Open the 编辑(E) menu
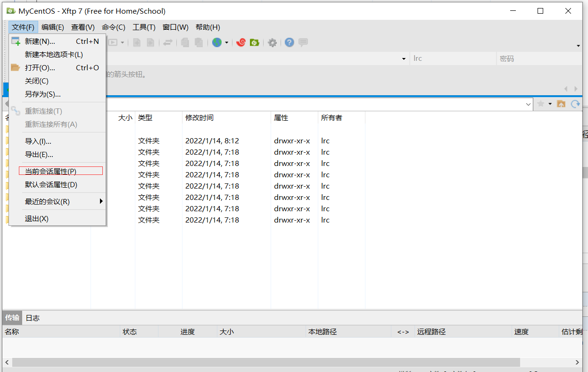588x372 pixels. tap(53, 27)
